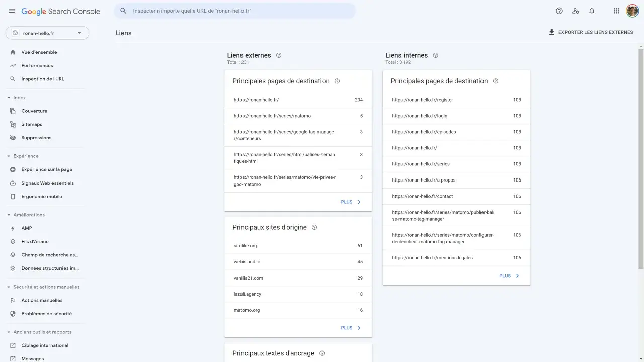Click the search magnifier icon
The image size is (644, 362).
123,11
